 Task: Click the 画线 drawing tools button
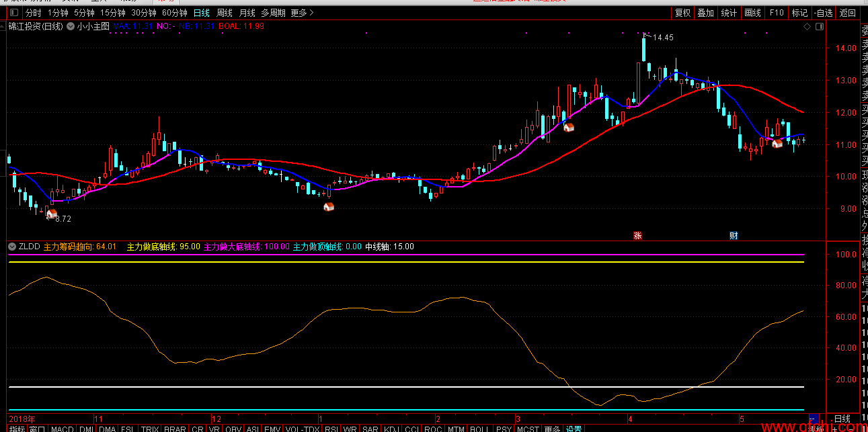(752, 13)
